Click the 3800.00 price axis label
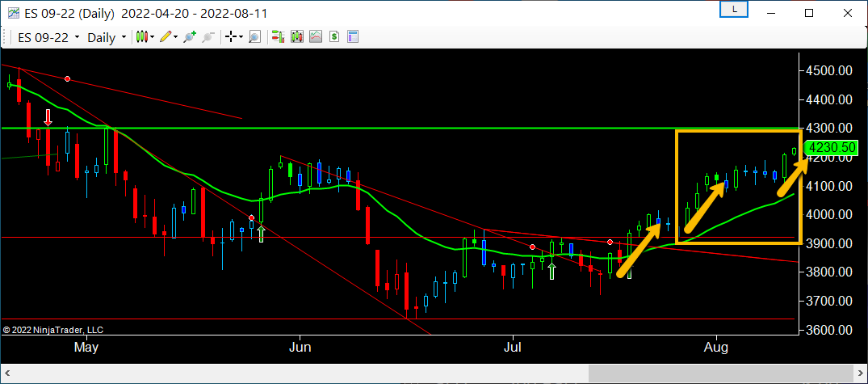The height and width of the screenshot is (384, 868). point(831,272)
